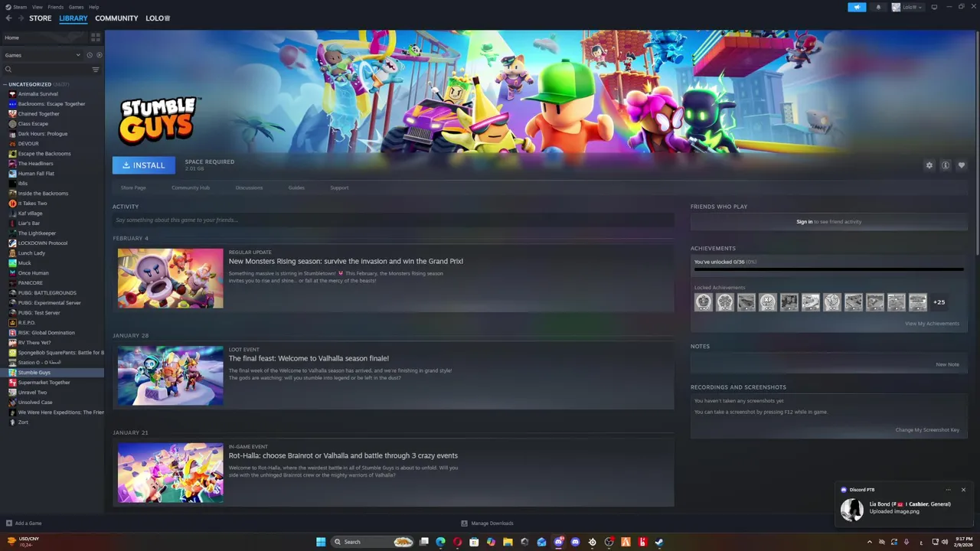Add Stumble Guys to favorites heart icon
The image size is (980, 551).
(x=962, y=165)
